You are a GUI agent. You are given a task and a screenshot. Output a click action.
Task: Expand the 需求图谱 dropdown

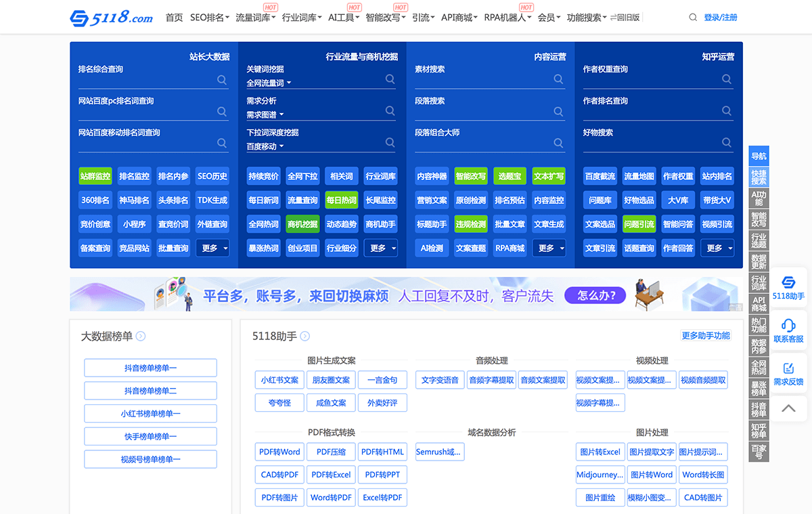(x=265, y=115)
